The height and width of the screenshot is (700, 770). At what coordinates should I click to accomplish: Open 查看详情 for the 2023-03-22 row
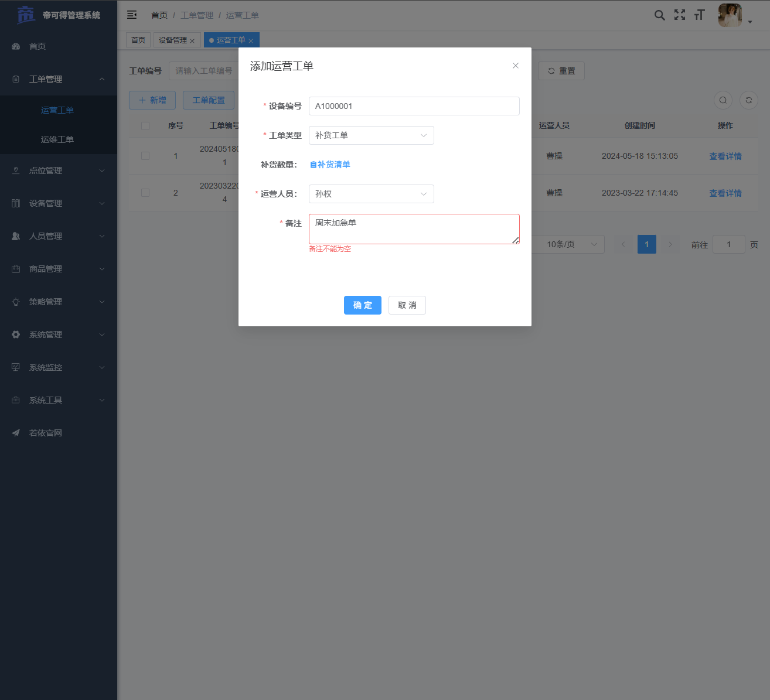point(725,193)
